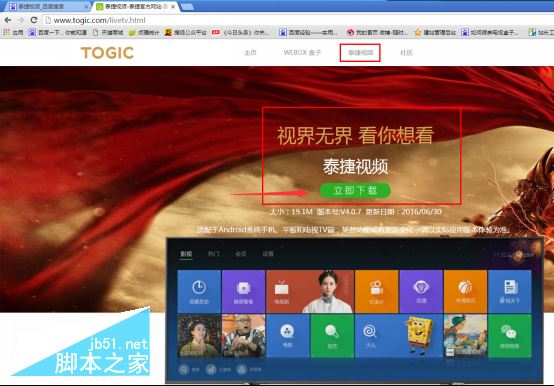
Task: Open the 天猫商城 bookmark
Action: 108,32
